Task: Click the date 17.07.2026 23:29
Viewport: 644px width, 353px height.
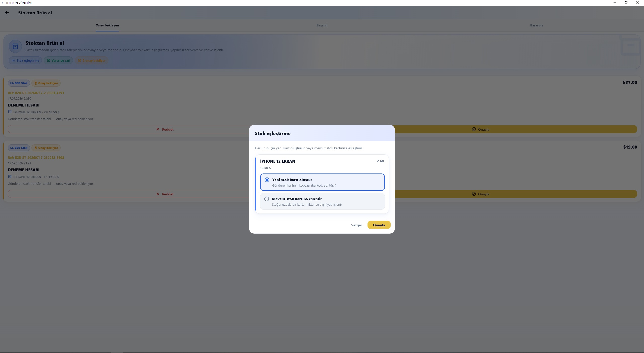Action: click(19, 163)
